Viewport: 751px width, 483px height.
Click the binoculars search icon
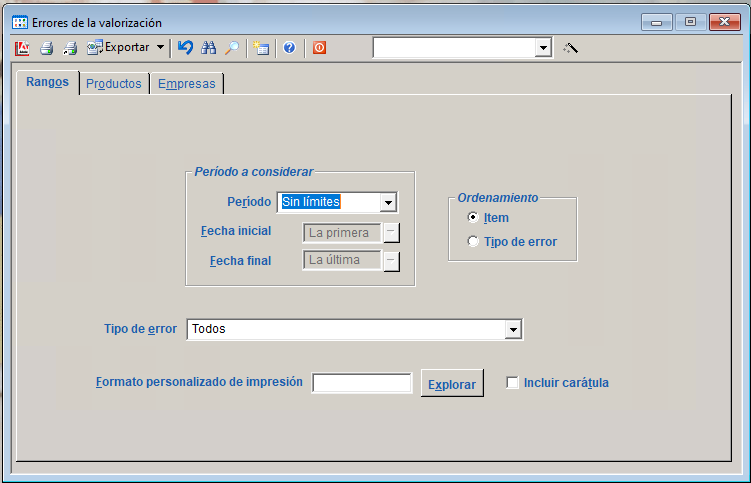209,47
